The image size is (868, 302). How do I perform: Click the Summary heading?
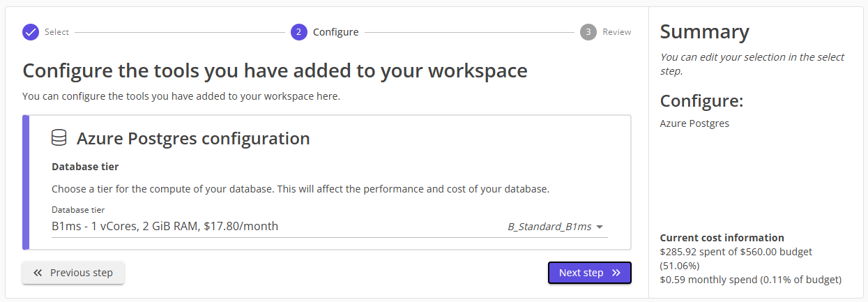705,31
